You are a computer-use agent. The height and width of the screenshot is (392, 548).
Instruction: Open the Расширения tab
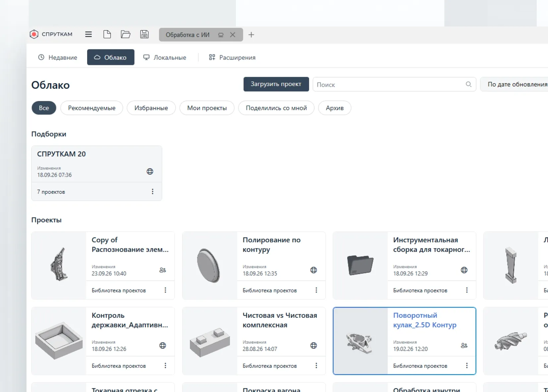tap(232, 57)
